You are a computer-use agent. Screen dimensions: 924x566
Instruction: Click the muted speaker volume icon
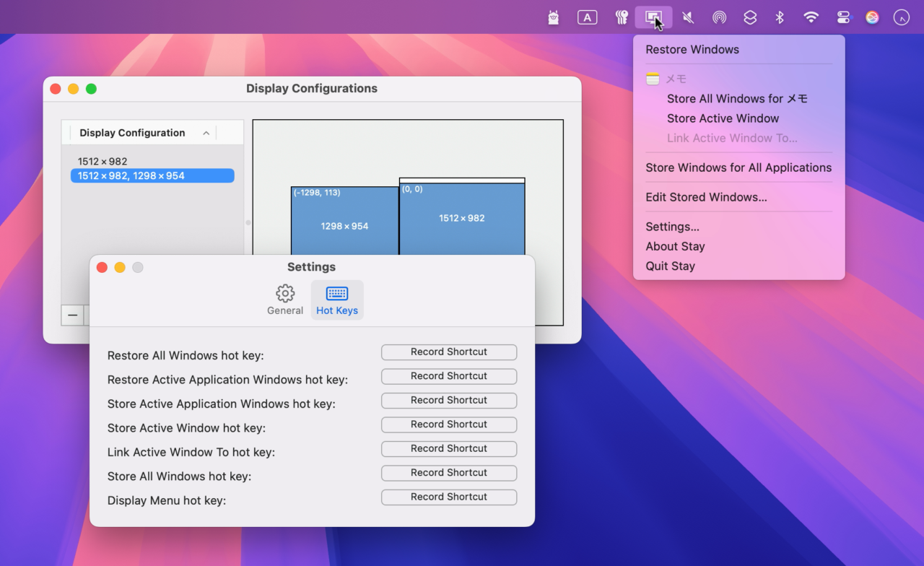688,17
